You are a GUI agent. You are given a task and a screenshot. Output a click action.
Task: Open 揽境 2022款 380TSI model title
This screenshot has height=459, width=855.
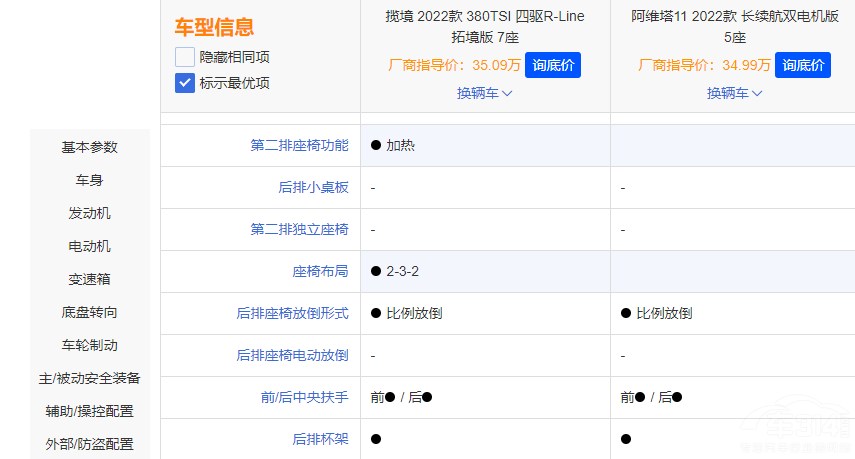point(485,27)
